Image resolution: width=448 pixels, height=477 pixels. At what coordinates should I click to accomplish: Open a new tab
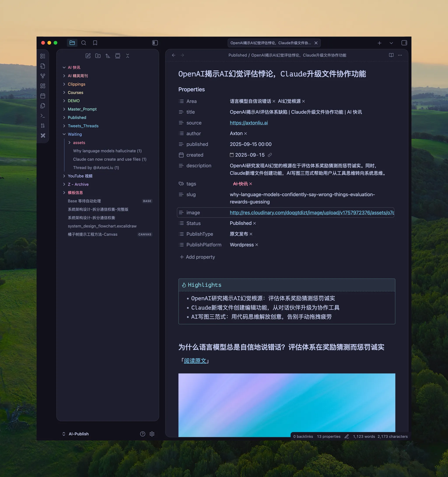pos(380,43)
